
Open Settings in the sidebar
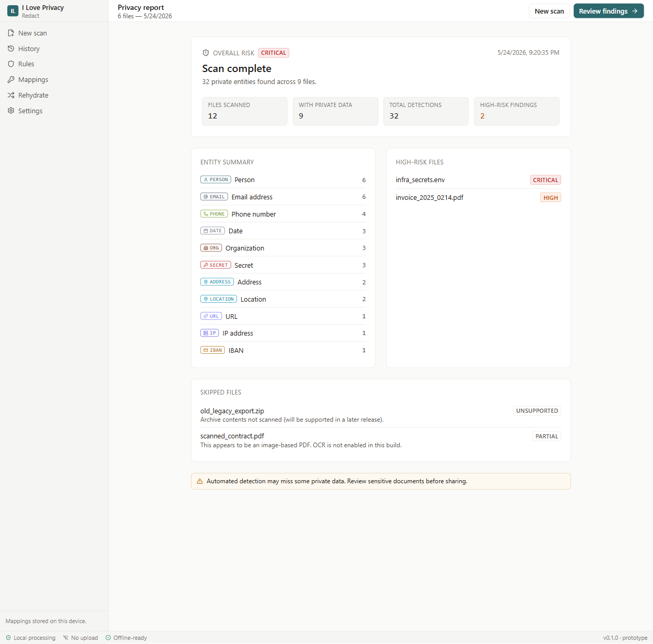click(x=54, y=111)
